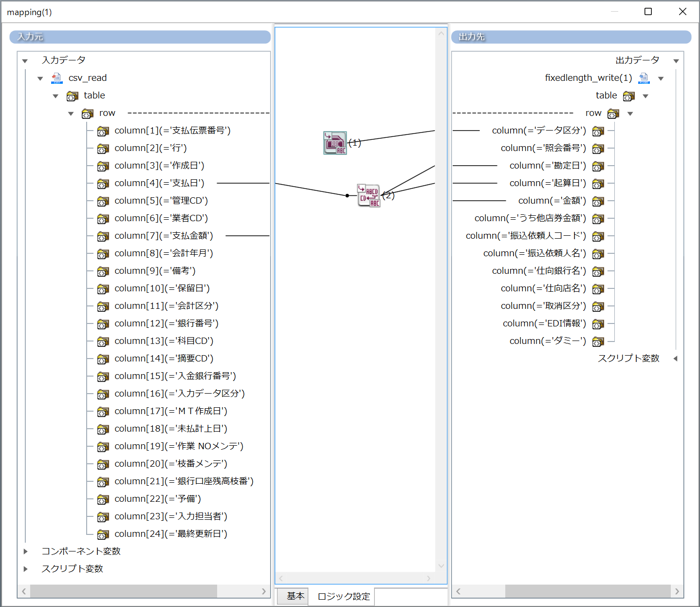The image size is (700, 607).
Task: Click output table node icon
Action: pyautogui.click(x=629, y=96)
